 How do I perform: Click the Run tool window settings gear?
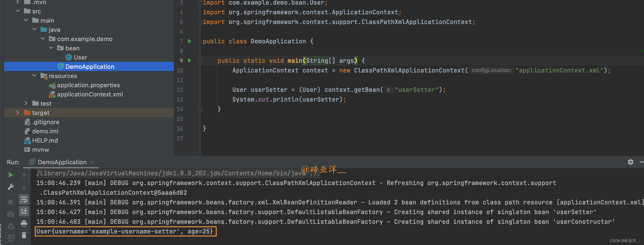tap(630, 162)
